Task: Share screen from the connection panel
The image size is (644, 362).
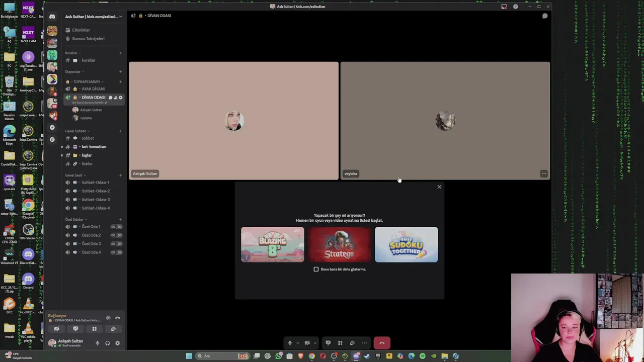Action: click(x=75, y=329)
